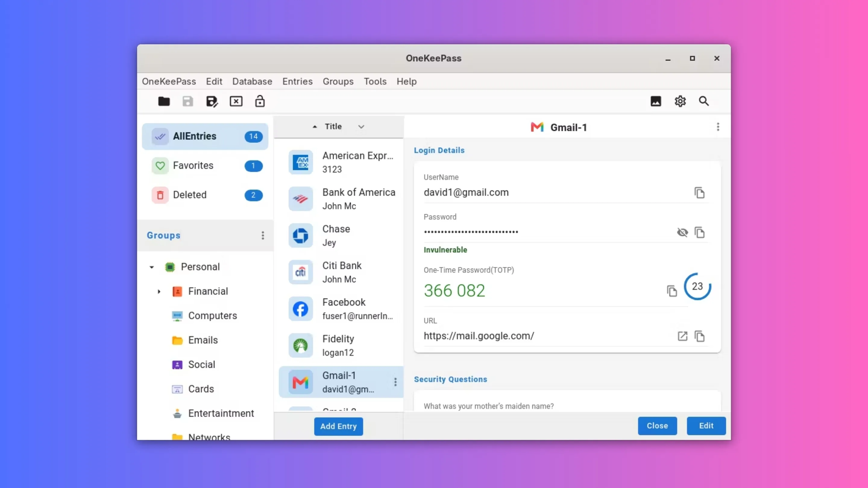
Task: Select the Entertainment group
Action: [221, 414]
